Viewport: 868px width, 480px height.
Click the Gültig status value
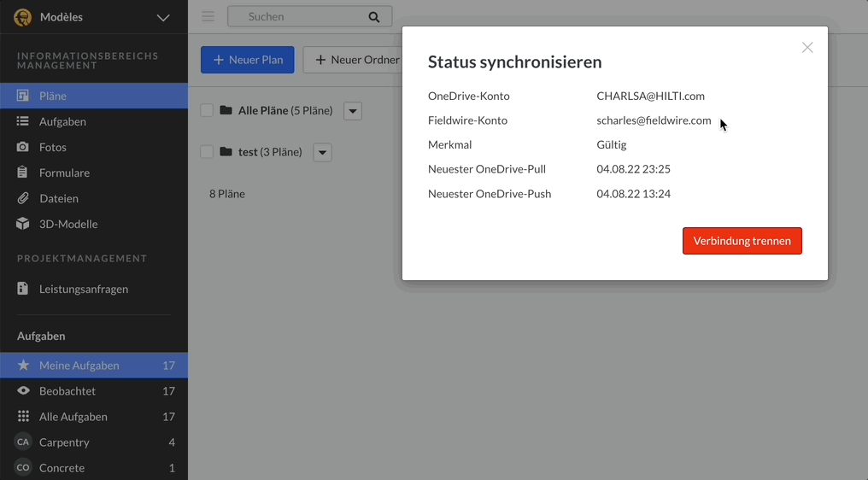[x=611, y=144]
